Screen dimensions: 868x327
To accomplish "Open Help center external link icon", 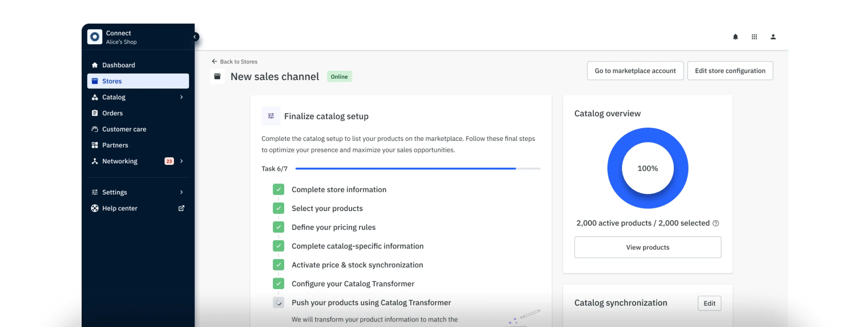I will click(181, 208).
